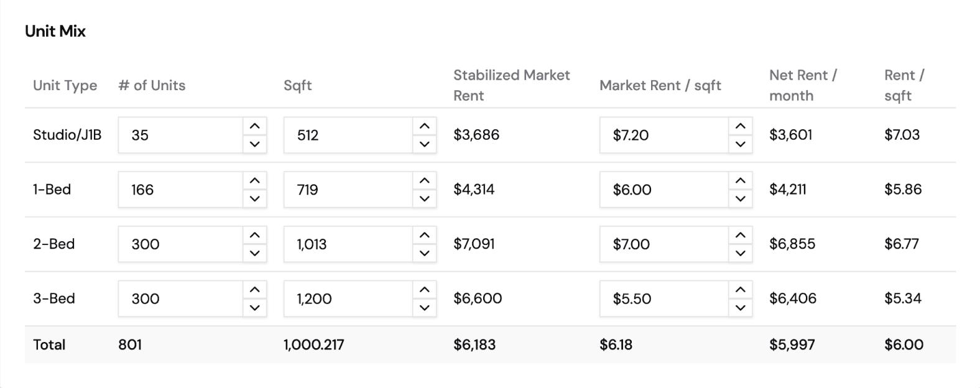Image resolution: width=980 pixels, height=388 pixels.
Task: Increase Studio/J1B market rent per sqft
Action: (740, 126)
